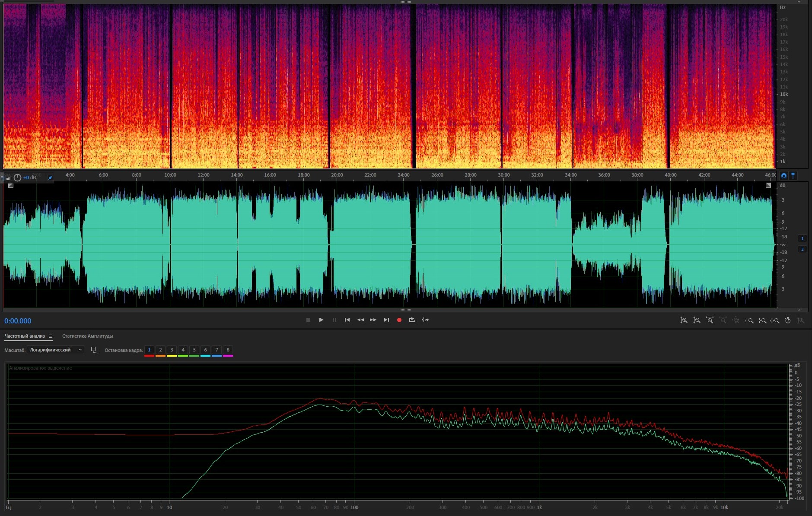Image resolution: width=812 pixels, height=516 pixels.
Task: Zoom out amplitude with magnifier icon
Action: pyautogui.click(x=697, y=320)
